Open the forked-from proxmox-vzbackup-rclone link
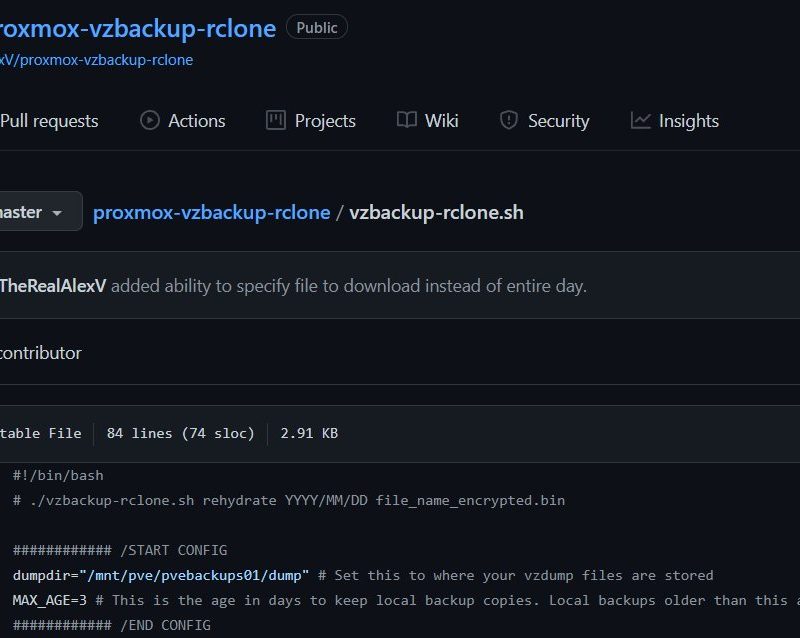Screen dimensions: 800x638 [x=96, y=60]
